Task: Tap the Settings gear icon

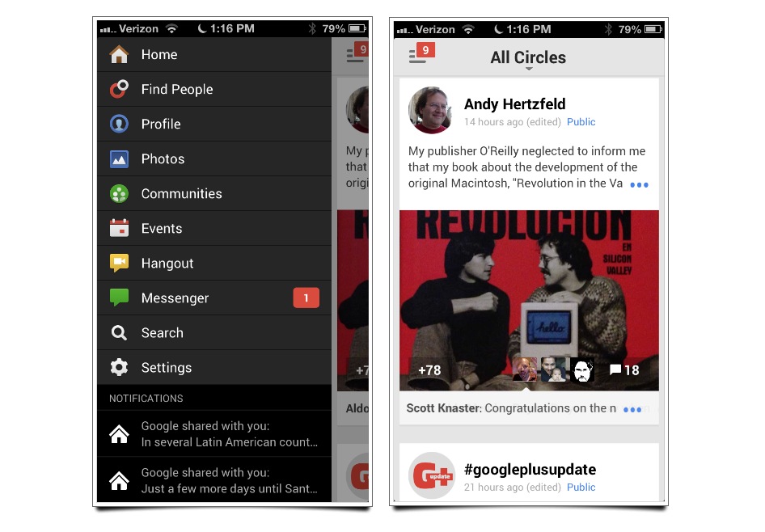Action: point(119,367)
